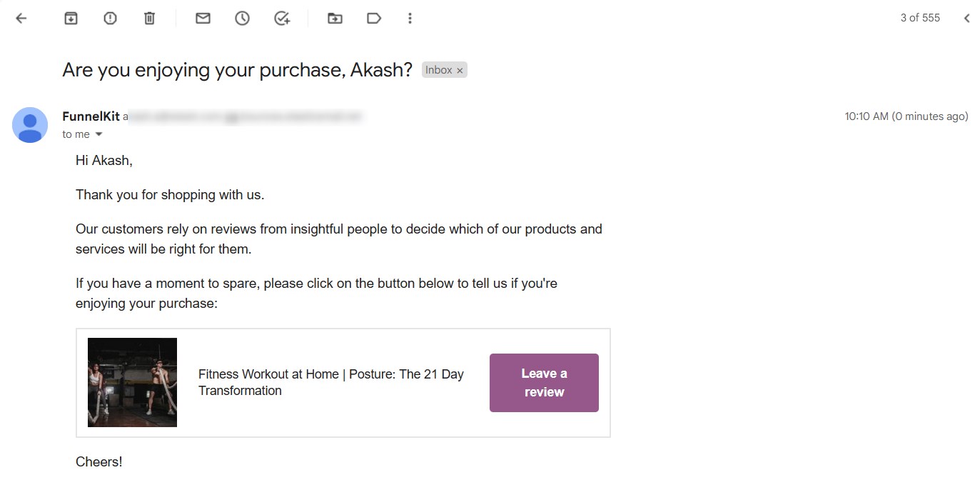Click the Leave a review button
980x485 pixels.
[x=544, y=383]
